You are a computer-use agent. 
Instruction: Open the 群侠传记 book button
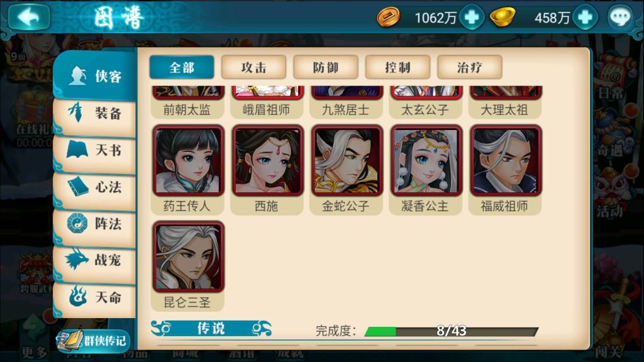[x=93, y=340]
